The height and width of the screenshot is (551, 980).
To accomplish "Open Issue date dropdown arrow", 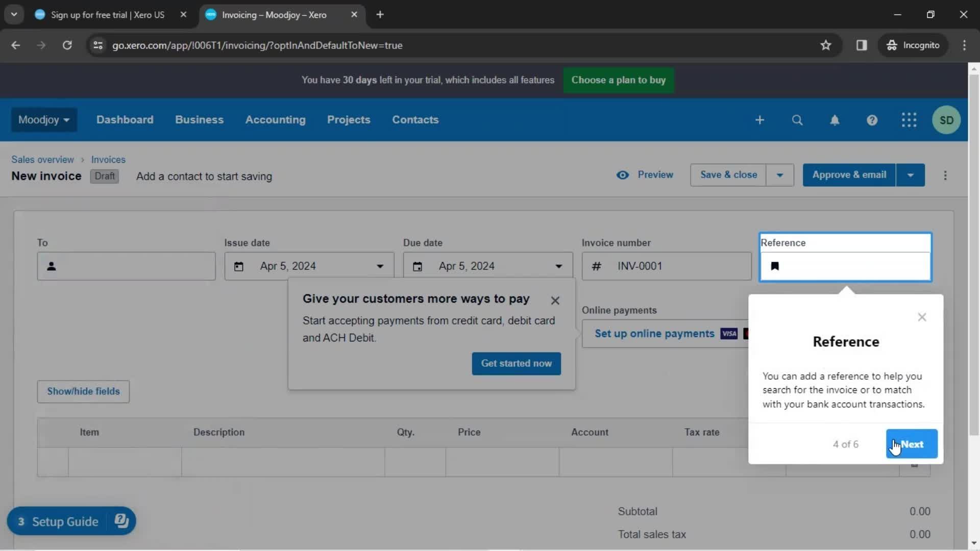I will 380,266.
